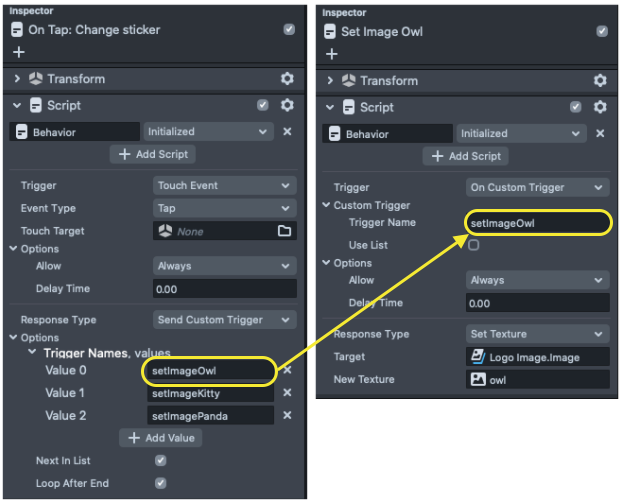The image size is (622, 503).
Task: Click the script icon beside Set Image Owl
Action: click(330, 31)
